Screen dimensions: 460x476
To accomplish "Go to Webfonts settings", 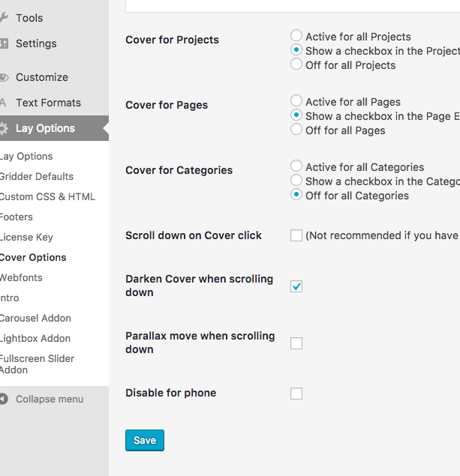I will pos(21,277).
